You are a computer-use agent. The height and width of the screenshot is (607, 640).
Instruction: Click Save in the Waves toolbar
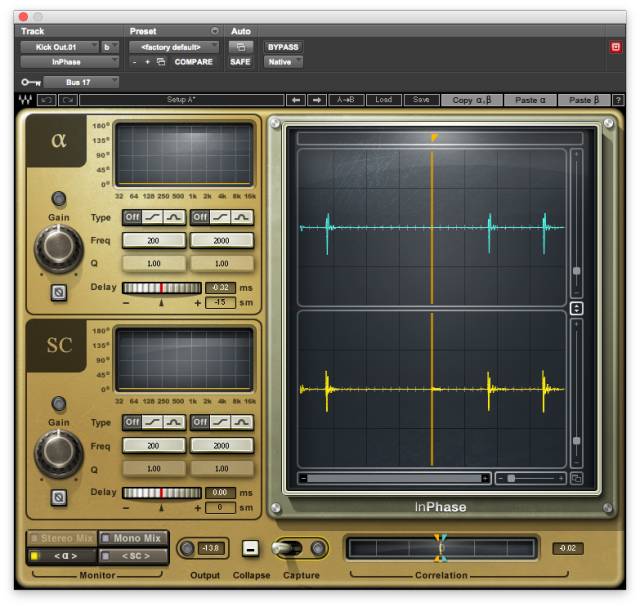coord(421,100)
